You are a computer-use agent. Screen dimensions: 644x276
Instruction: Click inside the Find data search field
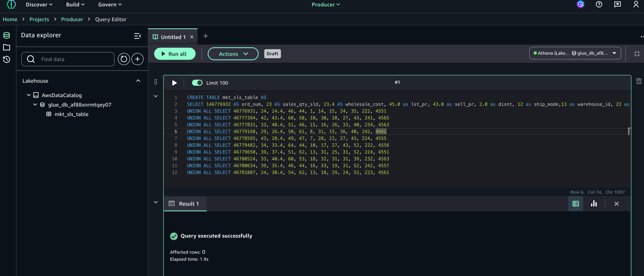pyautogui.click(x=70, y=58)
